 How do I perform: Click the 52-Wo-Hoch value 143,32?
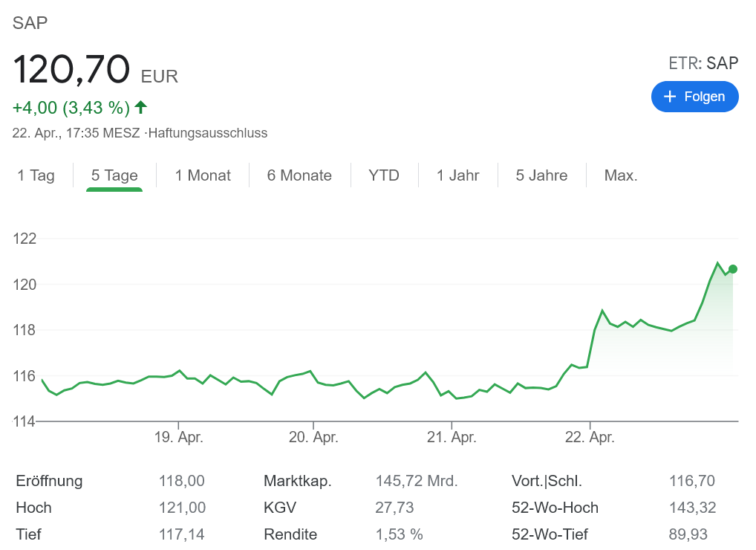click(x=692, y=508)
